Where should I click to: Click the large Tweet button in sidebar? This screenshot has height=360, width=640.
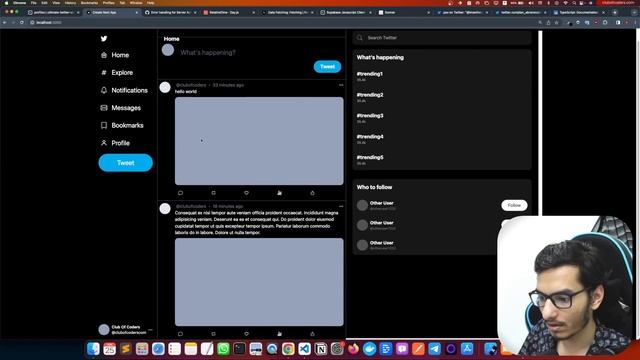[126, 162]
